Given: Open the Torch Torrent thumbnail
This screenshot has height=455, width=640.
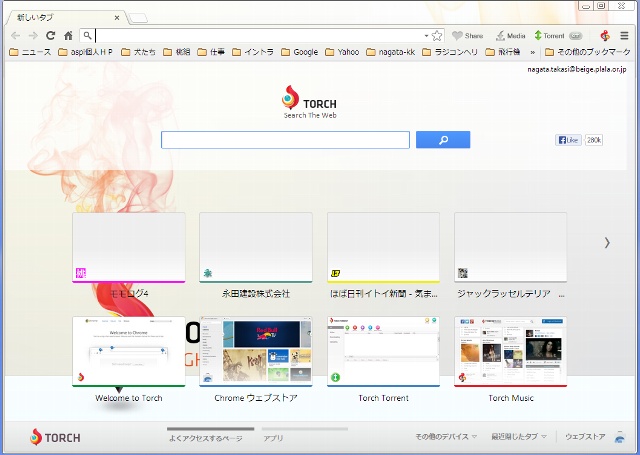Looking at the screenshot, I should 383,352.
